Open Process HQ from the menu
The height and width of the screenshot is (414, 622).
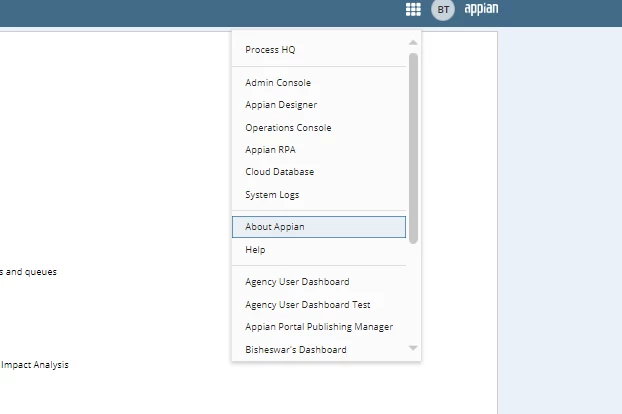319,50
